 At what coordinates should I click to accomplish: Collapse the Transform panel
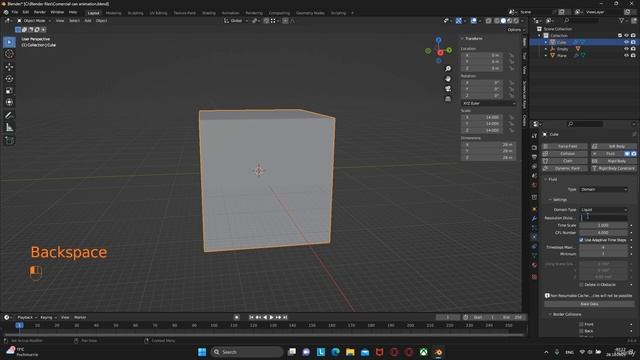[x=472, y=38]
